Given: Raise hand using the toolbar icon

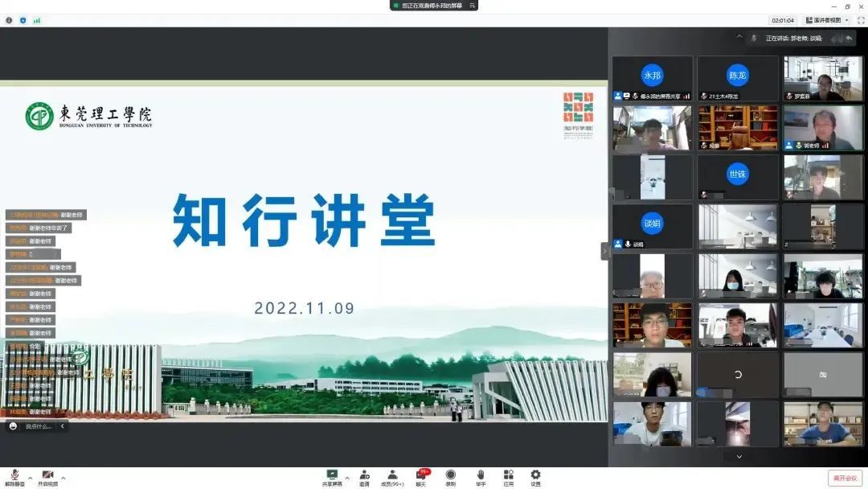Looking at the screenshot, I should 480,476.
